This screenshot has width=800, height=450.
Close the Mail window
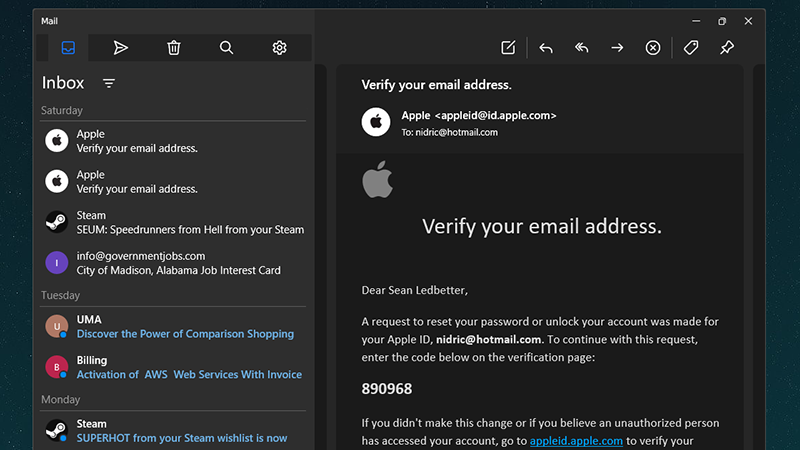(748, 21)
